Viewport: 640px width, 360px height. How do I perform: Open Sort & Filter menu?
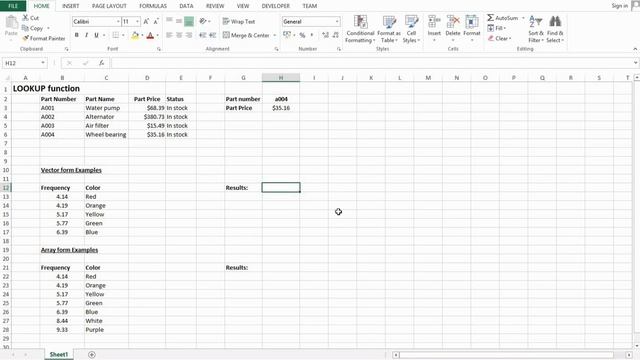(536, 29)
